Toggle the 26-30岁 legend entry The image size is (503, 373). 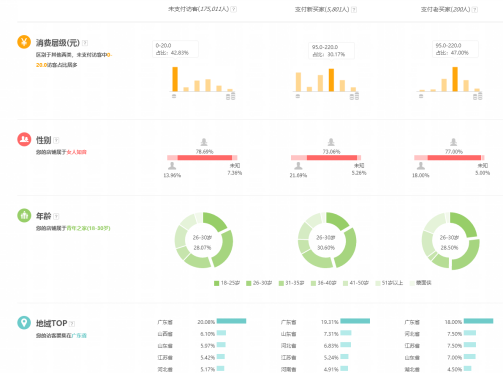tap(259, 283)
